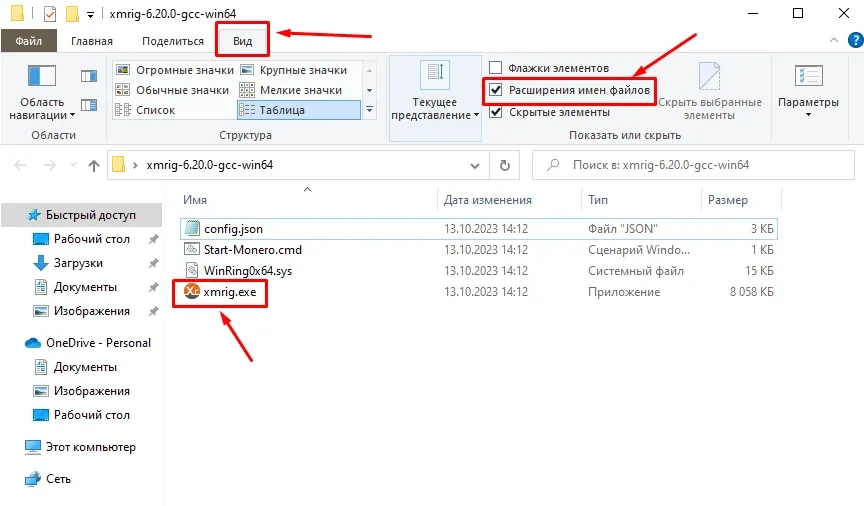Switch to the Share (Поделиться) ribbon tab

pos(172,41)
